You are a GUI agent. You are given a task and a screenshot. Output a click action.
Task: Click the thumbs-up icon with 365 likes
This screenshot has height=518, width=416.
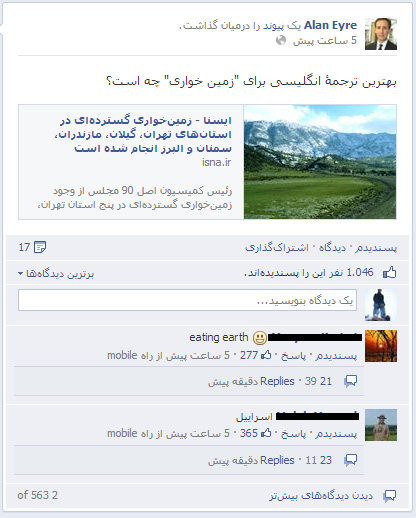pos(266,433)
